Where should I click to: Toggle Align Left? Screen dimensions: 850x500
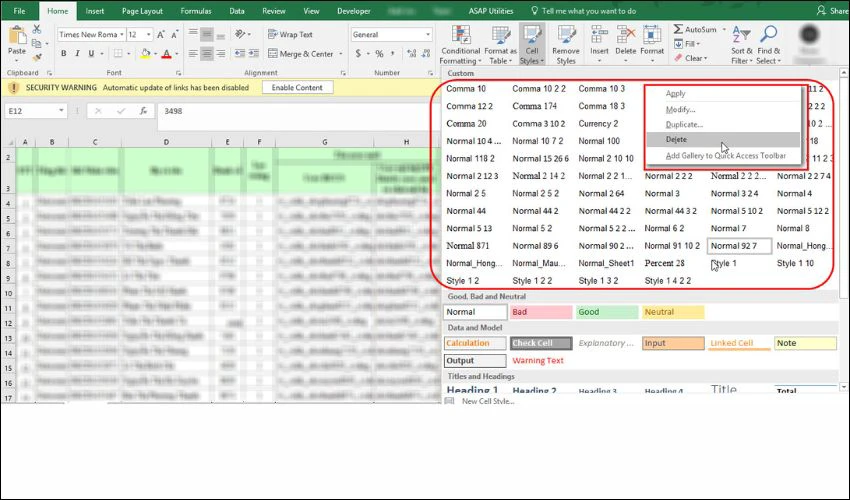[x=193, y=54]
